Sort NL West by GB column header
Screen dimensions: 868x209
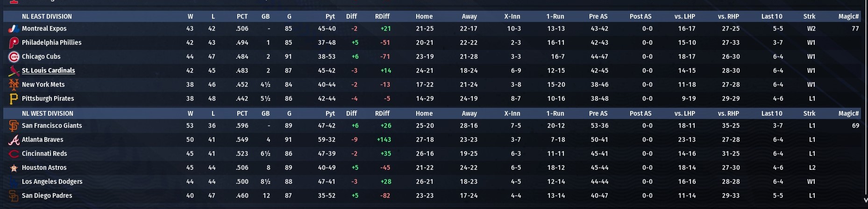[x=265, y=113]
